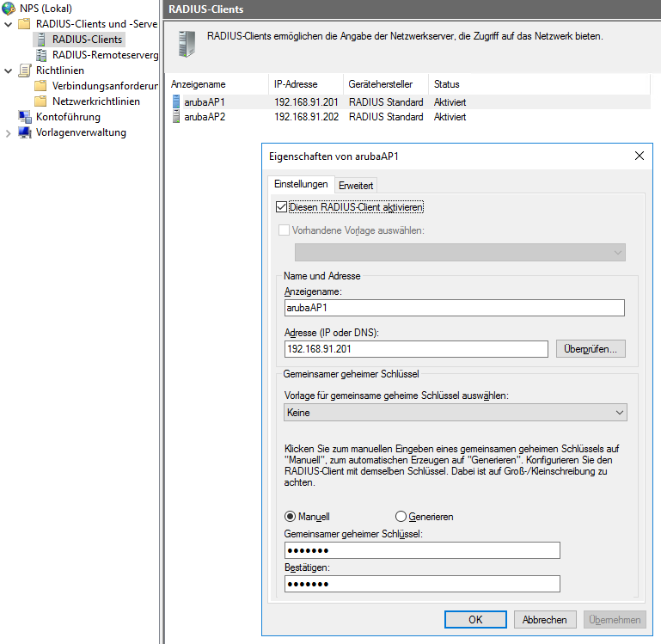This screenshot has height=644, width=661.
Task: Click the Überprüfen button
Action: coord(591,349)
